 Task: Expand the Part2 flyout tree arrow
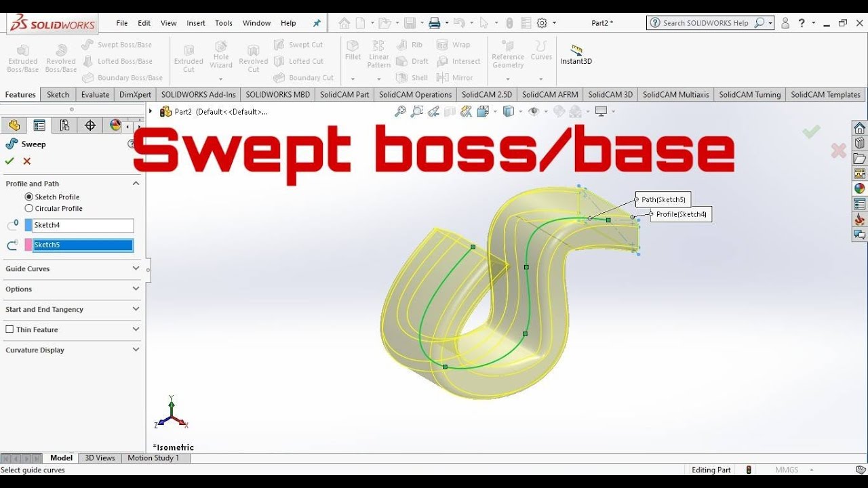(x=151, y=111)
